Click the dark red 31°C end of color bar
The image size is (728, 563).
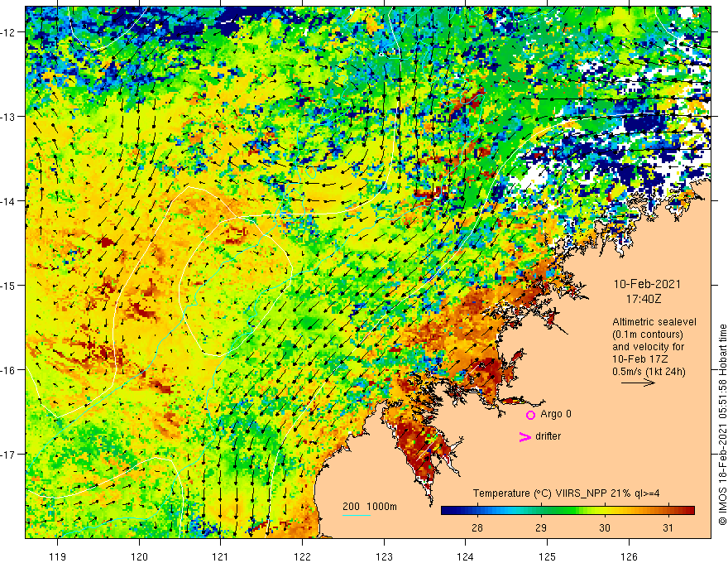pyautogui.click(x=689, y=511)
